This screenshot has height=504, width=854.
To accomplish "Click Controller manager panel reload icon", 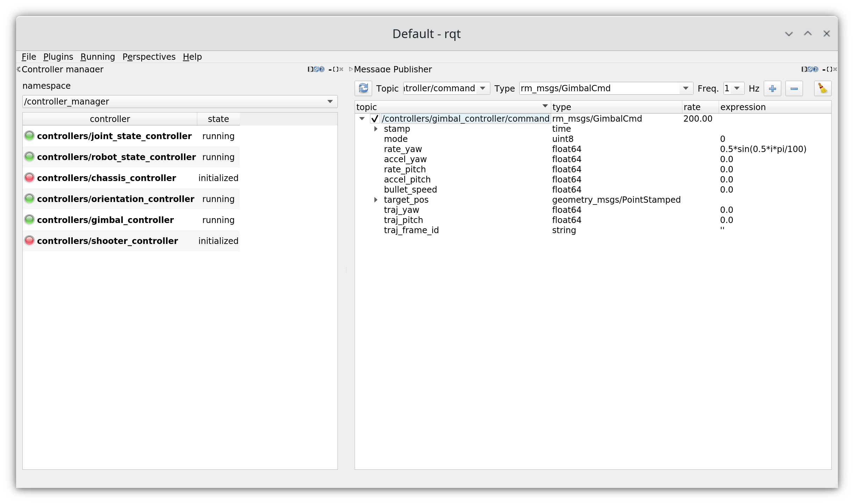I will pyautogui.click(x=316, y=69).
